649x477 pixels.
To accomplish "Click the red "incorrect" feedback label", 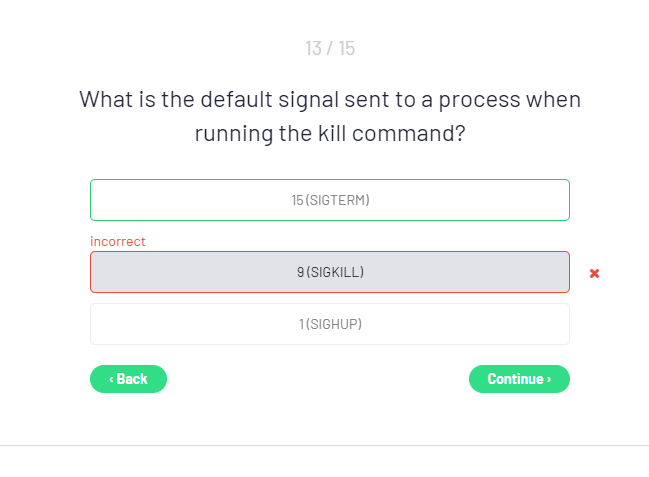I will click(118, 241).
